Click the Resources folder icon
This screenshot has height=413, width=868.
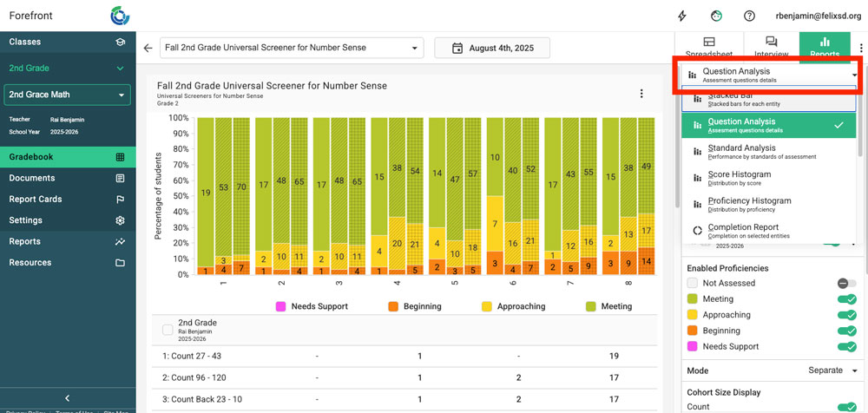120,262
